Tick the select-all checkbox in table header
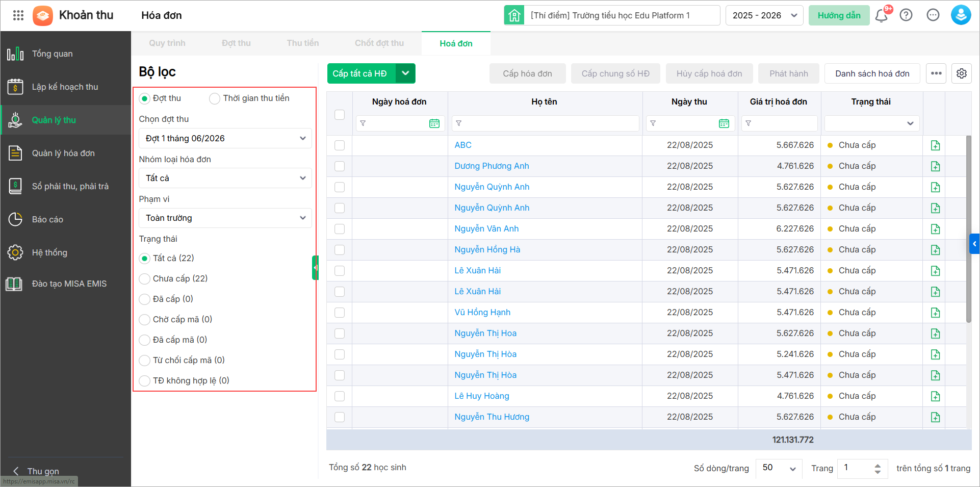Screen dimensions: 980x487 click(340, 115)
